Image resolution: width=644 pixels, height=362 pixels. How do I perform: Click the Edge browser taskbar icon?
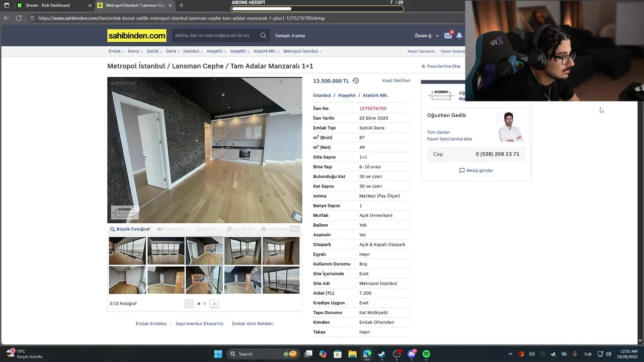367,354
